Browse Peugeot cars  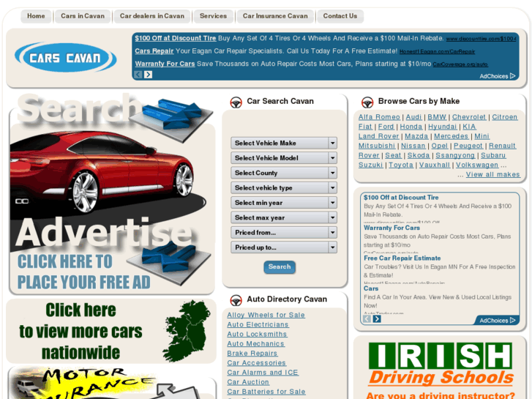(468, 146)
